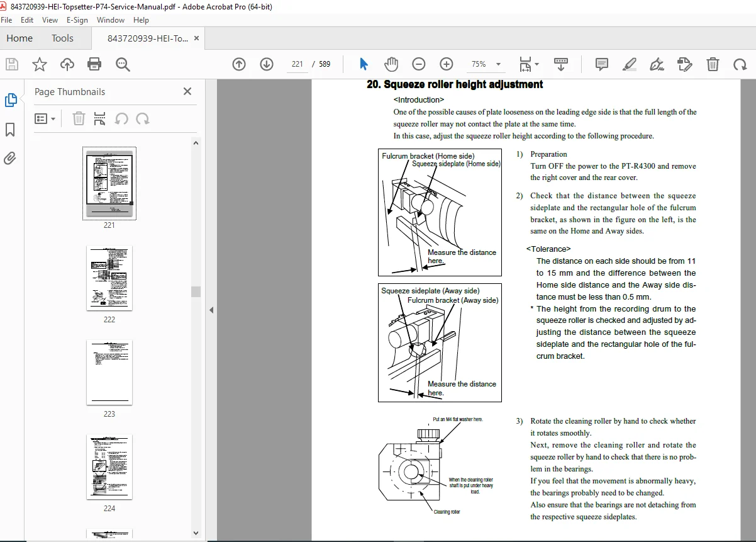Go to previous page arrow
The height and width of the screenshot is (542, 756).
(x=239, y=64)
